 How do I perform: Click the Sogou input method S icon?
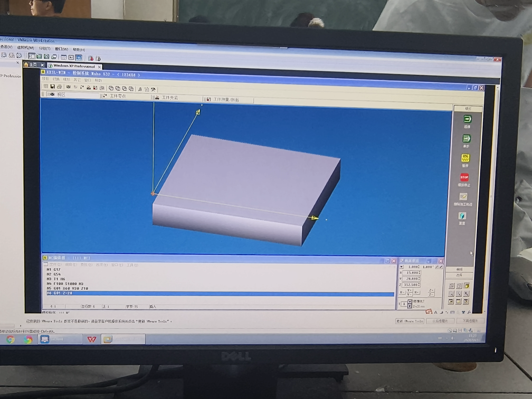click(x=429, y=312)
